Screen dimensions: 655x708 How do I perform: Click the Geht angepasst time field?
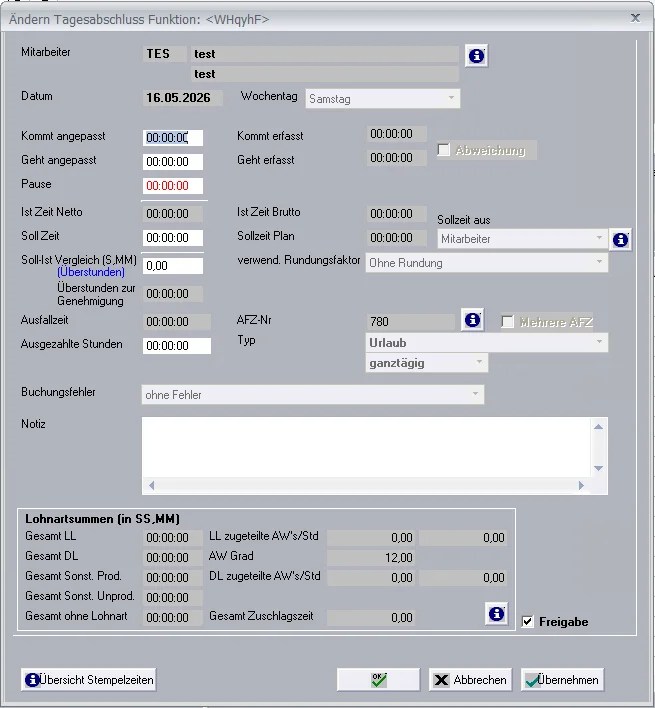173,162
